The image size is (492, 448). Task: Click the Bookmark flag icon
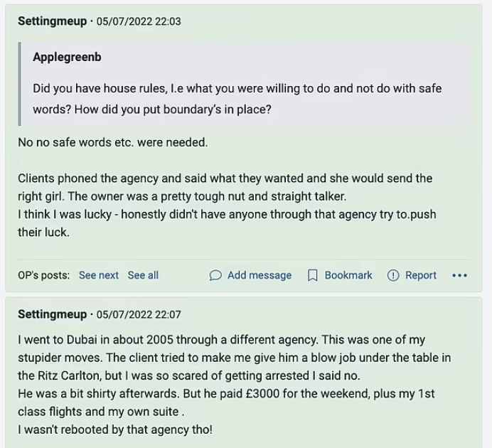click(312, 276)
